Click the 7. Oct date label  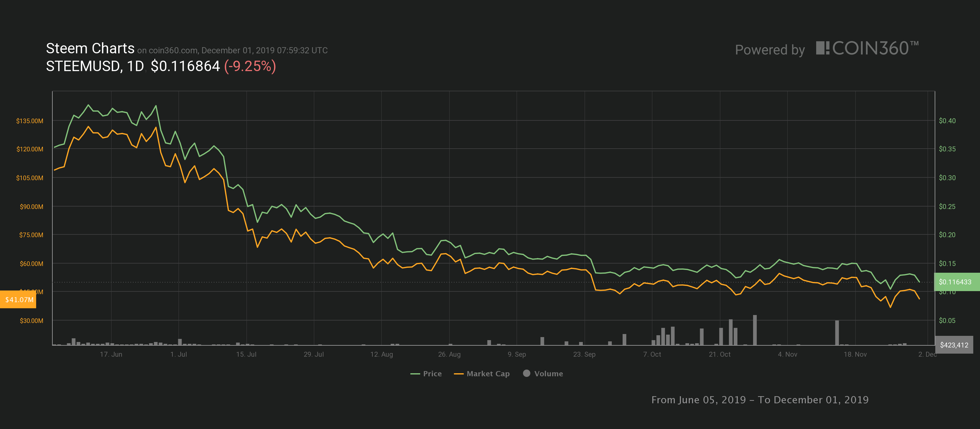pyautogui.click(x=652, y=355)
